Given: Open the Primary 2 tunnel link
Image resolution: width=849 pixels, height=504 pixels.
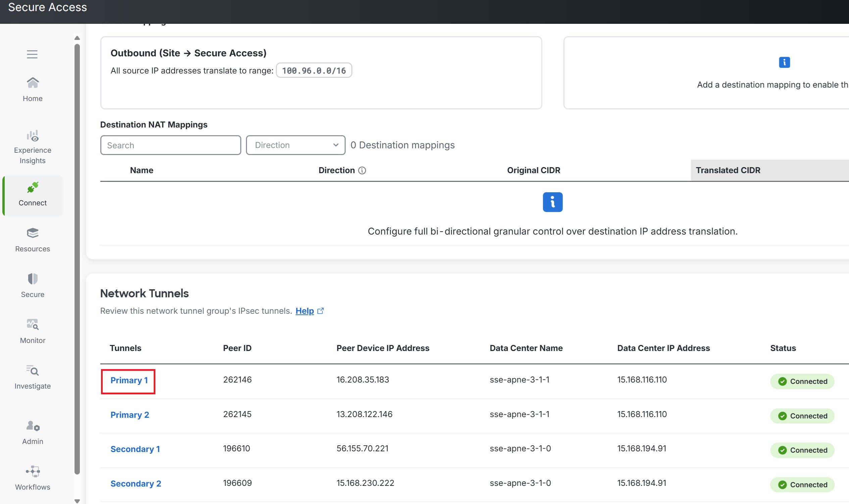Looking at the screenshot, I should [x=130, y=415].
